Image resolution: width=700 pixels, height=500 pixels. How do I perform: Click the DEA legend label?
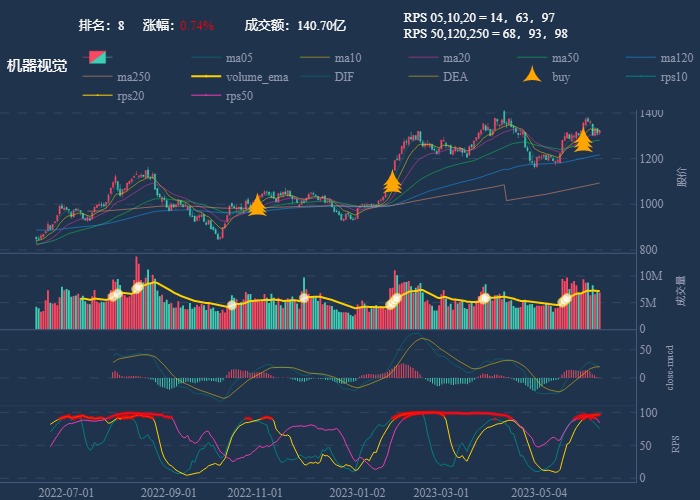(x=455, y=76)
